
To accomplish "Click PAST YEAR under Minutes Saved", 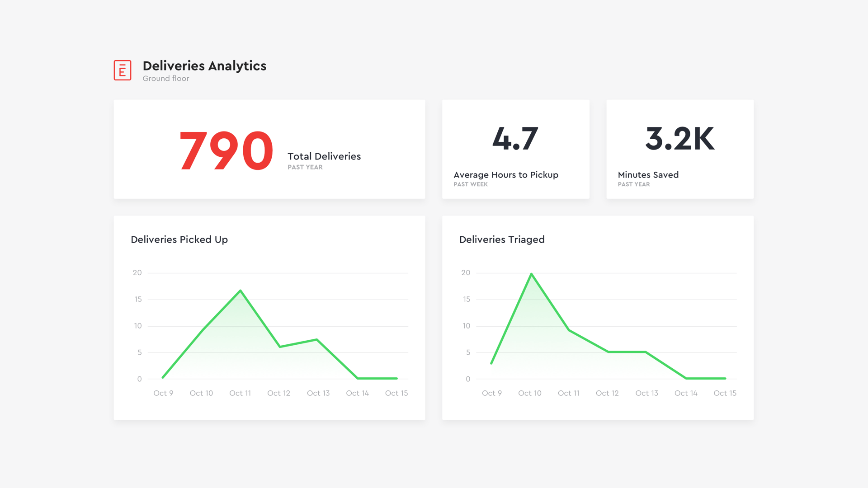I will 634,184.
